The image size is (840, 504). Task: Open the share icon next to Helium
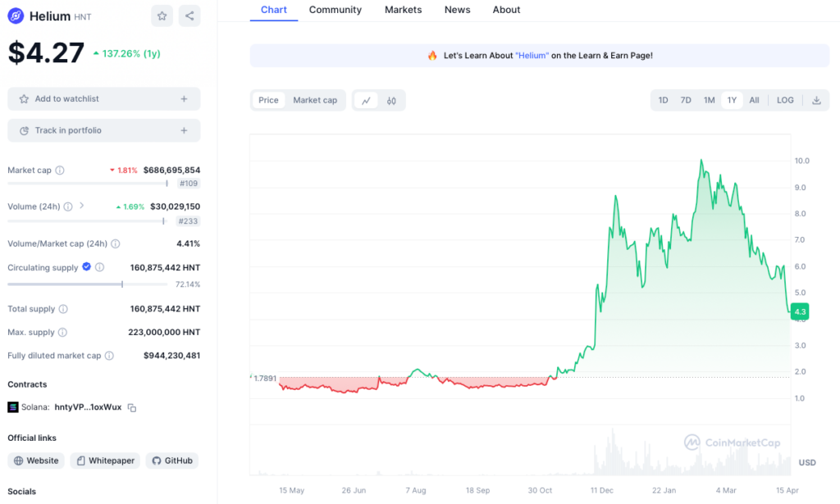tap(189, 16)
